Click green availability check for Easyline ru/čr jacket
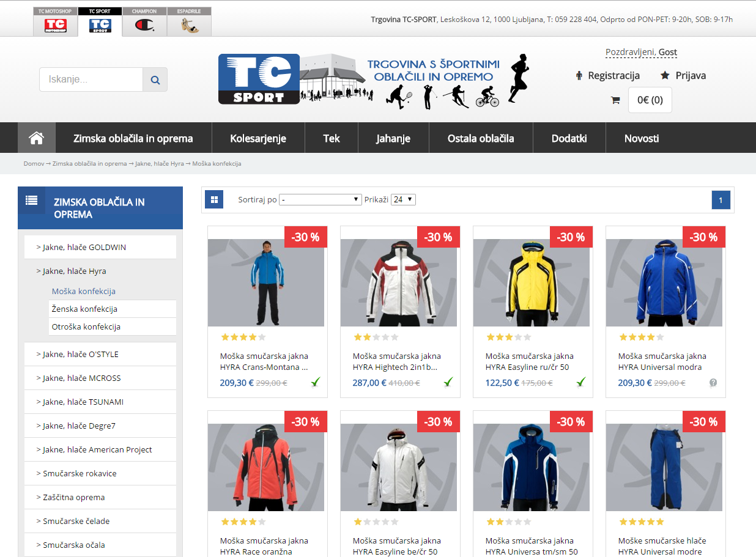The image size is (756, 557). pyautogui.click(x=581, y=382)
